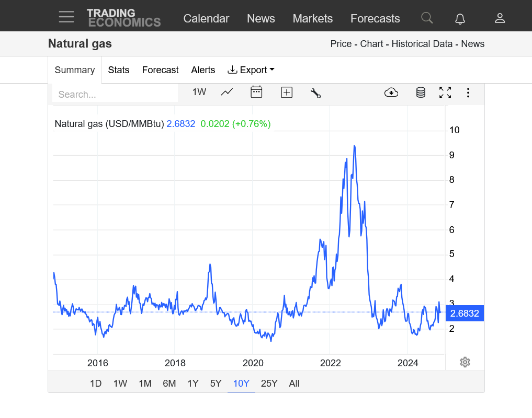Expand the Export dropdown

coord(251,70)
